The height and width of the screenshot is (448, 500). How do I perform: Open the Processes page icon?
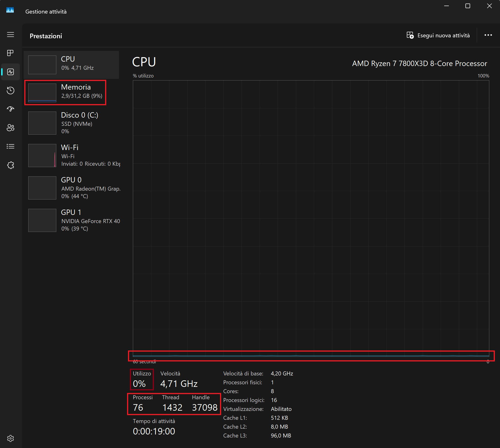point(10,53)
